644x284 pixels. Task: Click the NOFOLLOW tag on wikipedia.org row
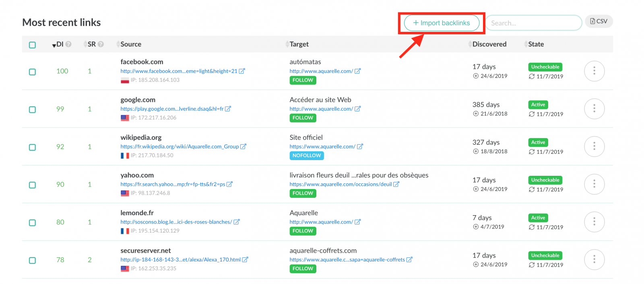(x=307, y=156)
